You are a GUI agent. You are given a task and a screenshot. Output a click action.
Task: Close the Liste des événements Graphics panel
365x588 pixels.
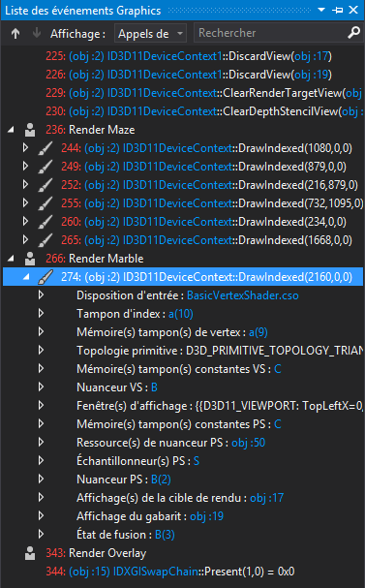click(x=353, y=10)
